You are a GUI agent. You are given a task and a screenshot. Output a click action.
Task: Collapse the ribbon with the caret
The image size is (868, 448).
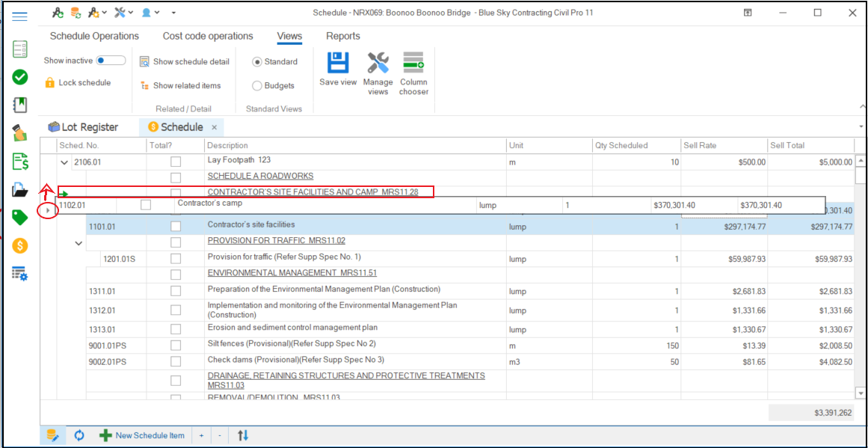tap(861, 105)
